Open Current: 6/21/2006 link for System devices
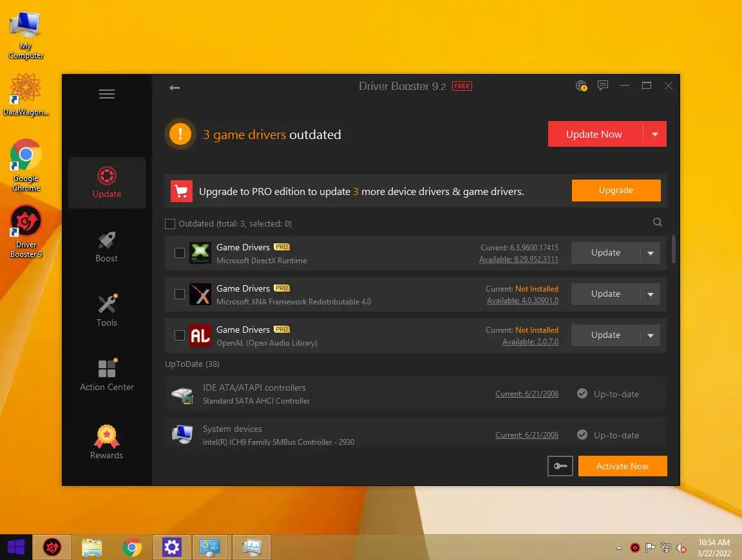The height and width of the screenshot is (560, 742). pyautogui.click(x=527, y=434)
